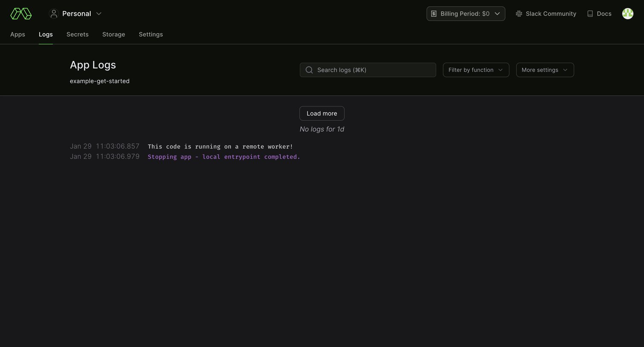644x347 pixels.
Task: Click the 11:03:06.979 timestamp
Action: point(118,156)
